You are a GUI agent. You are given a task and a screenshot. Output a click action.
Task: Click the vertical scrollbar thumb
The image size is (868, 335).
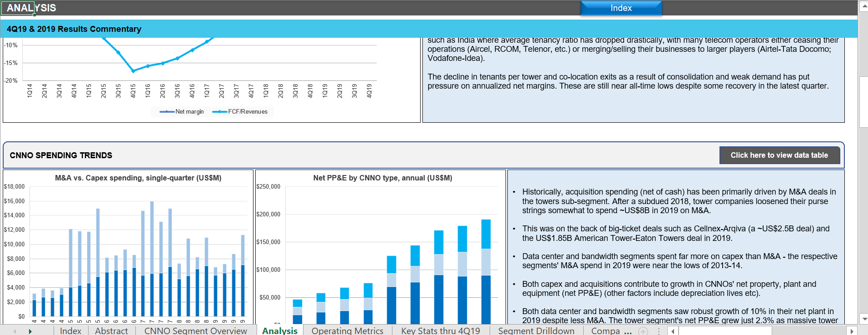click(864, 102)
